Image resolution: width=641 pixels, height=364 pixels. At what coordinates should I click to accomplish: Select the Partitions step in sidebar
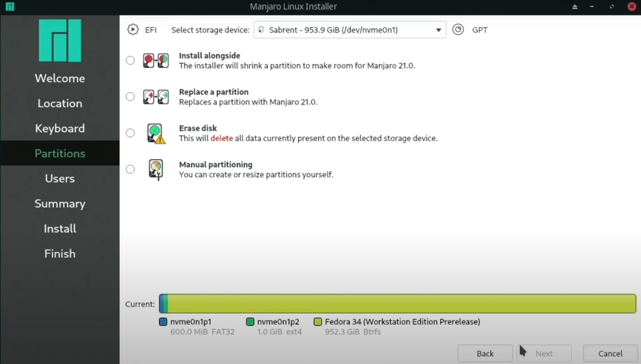pyautogui.click(x=60, y=153)
